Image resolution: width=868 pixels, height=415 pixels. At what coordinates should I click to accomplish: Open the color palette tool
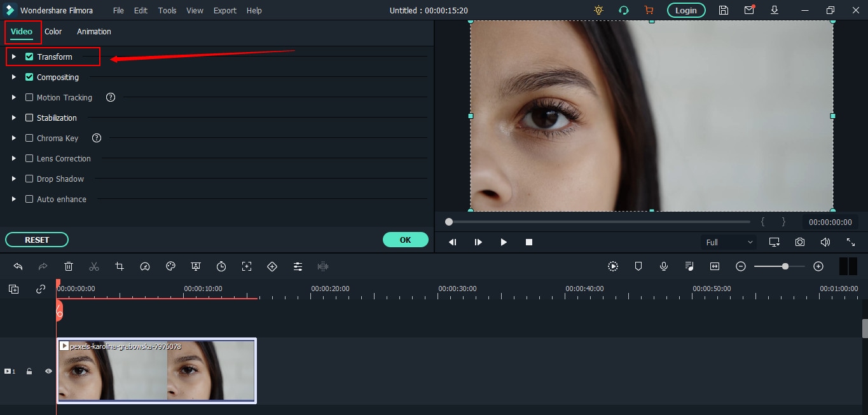click(170, 267)
